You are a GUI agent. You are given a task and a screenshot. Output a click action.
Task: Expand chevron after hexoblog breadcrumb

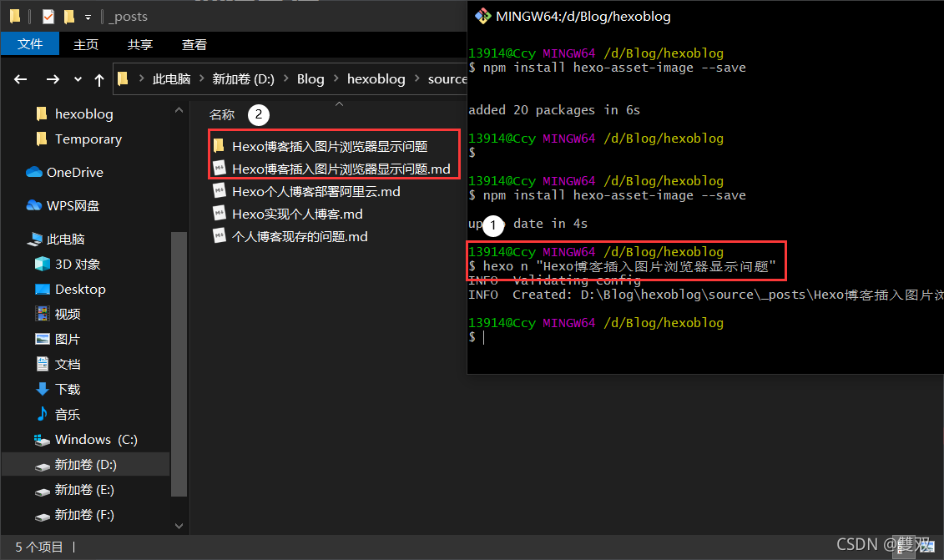pos(416,78)
